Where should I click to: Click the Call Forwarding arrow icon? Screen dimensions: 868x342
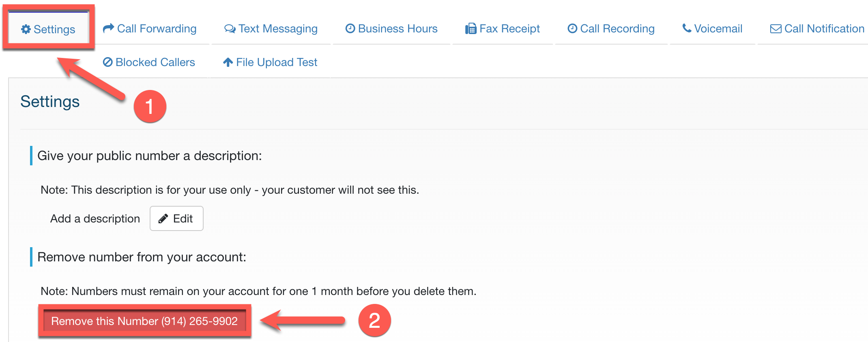[108, 28]
